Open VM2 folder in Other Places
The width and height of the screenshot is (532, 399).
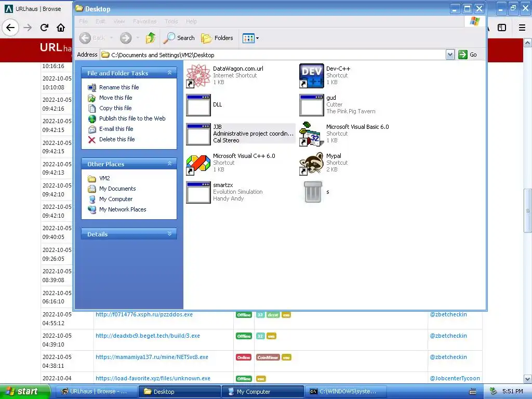coord(99,179)
